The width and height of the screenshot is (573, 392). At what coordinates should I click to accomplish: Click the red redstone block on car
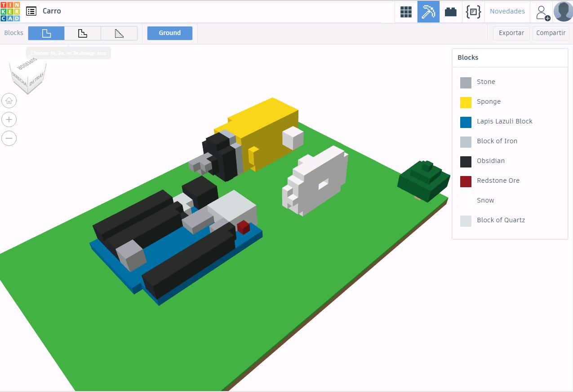coord(243,227)
